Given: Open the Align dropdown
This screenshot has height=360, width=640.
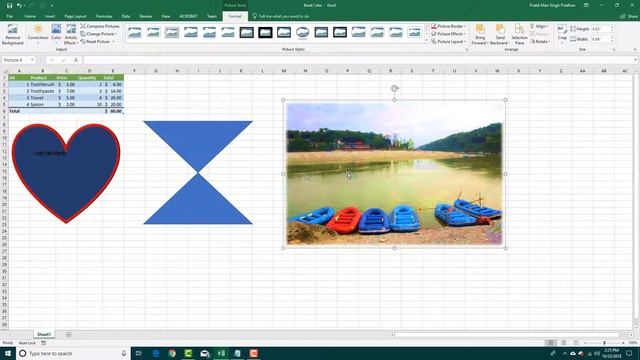Looking at the screenshot, I should tap(540, 26).
